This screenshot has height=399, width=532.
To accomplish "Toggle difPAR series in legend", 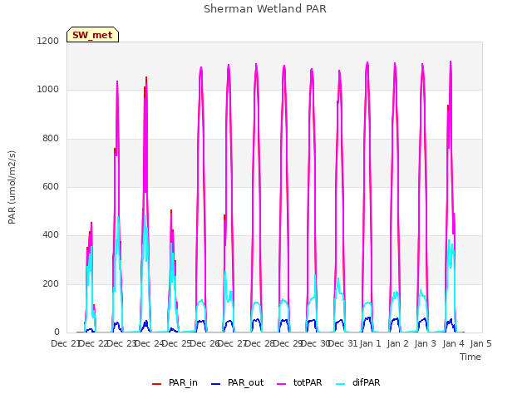I will click(358, 382).
